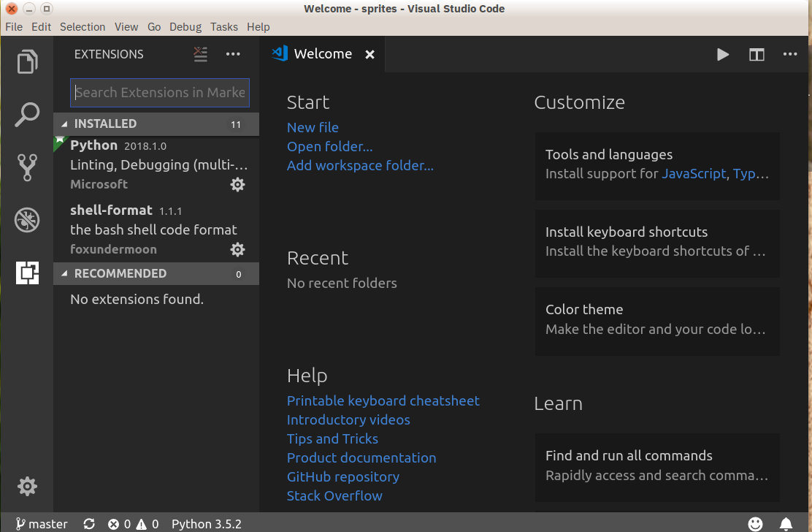Split the editor using the layout icon
This screenshot has height=532, width=812.
(757, 54)
